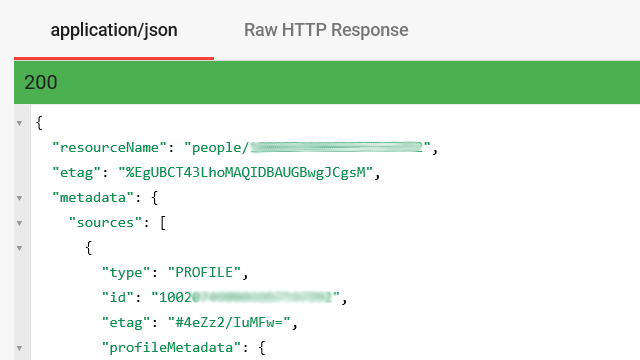
Task: Select the "type" key text
Action: [x=126, y=273]
